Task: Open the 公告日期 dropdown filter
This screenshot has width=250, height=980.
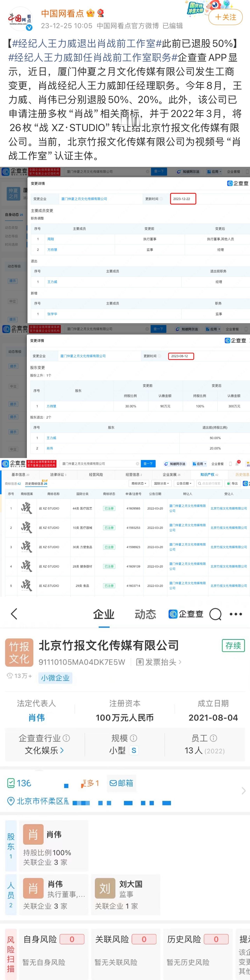Action: point(184,484)
